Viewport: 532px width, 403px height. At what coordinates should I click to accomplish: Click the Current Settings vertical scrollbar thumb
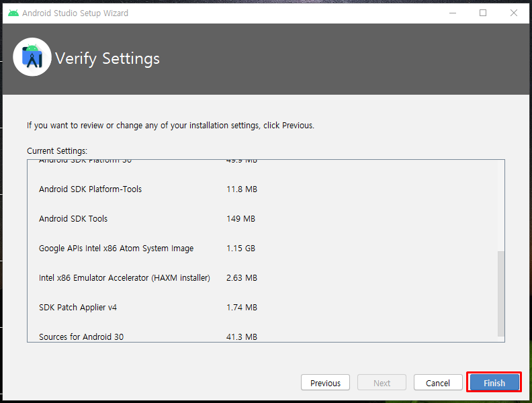point(501,294)
